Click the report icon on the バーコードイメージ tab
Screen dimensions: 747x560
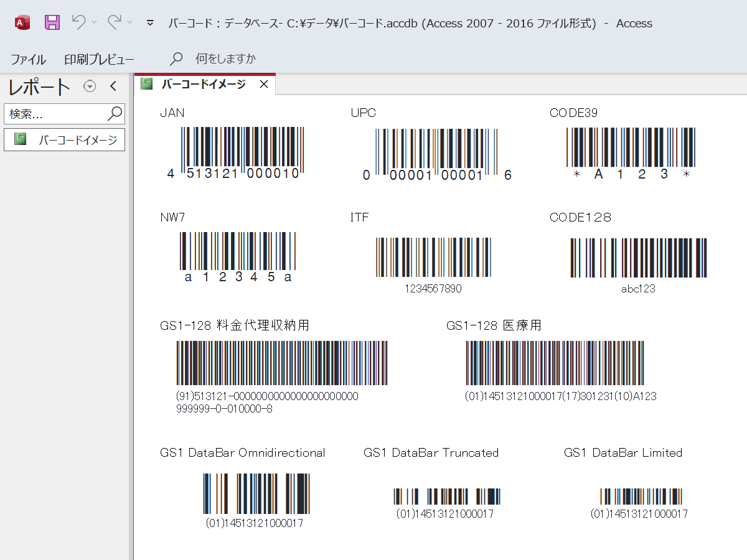146,83
